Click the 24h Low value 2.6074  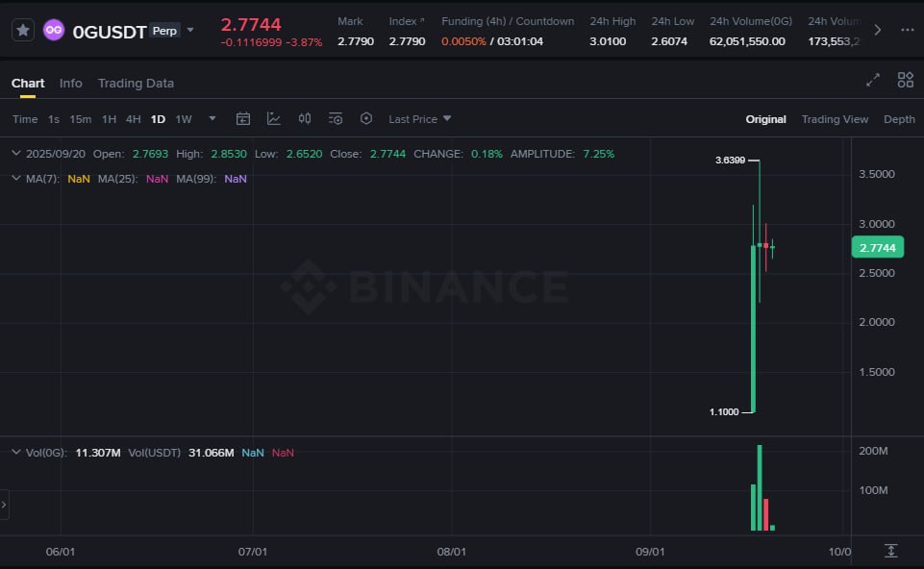(x=669, y=41)
